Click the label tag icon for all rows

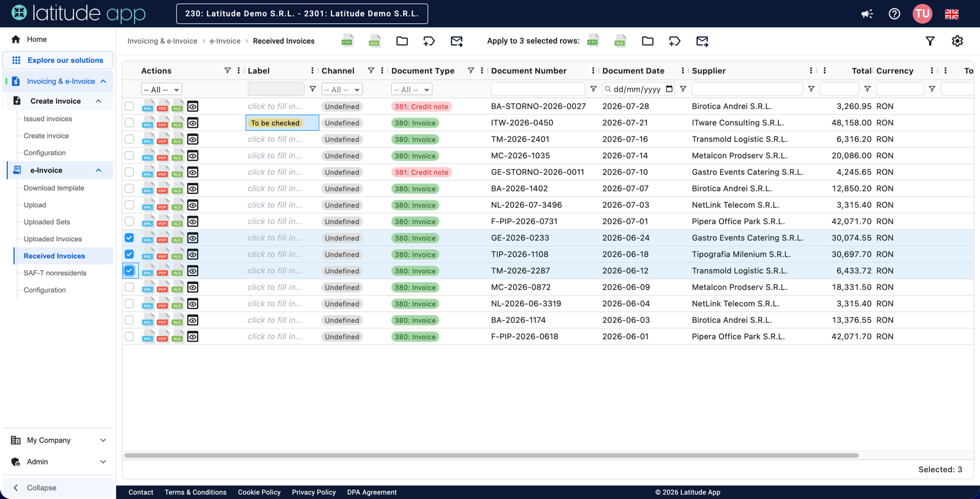429,41
